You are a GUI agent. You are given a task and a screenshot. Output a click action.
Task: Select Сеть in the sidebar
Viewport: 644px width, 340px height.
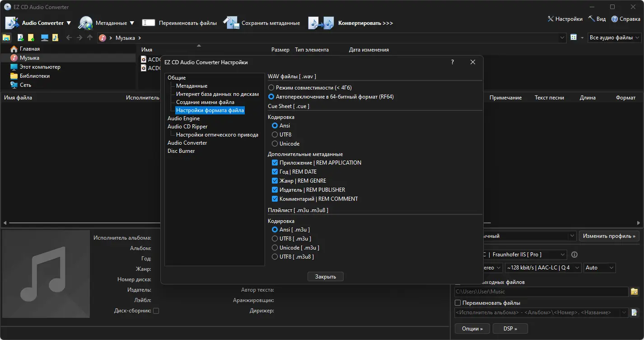click(x=25, y=85)
